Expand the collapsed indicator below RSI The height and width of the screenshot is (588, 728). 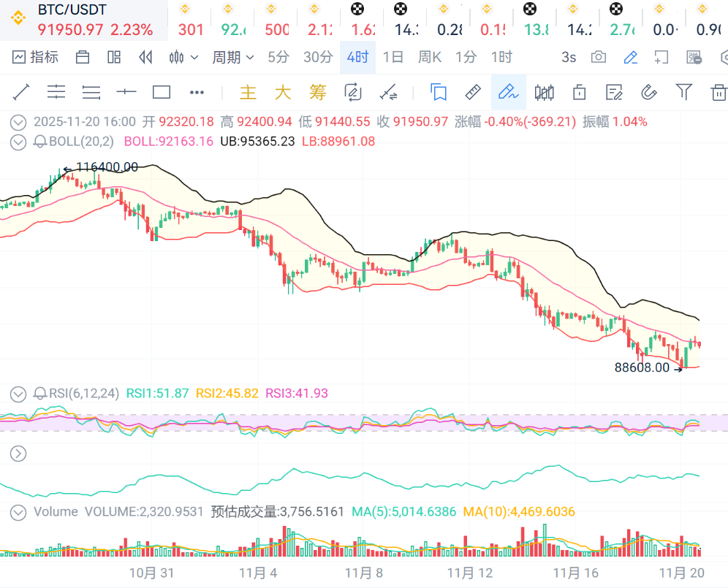[18, 454]
